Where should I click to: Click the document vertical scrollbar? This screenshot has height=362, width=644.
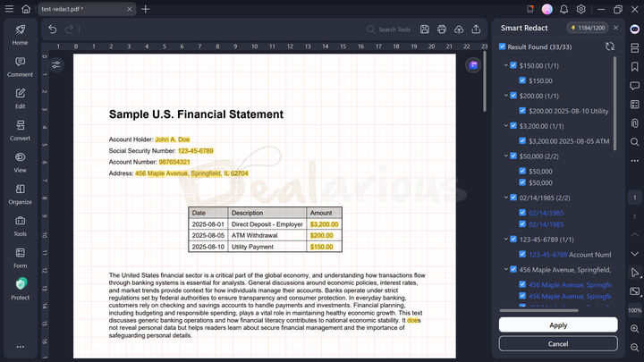pos(485,81)
